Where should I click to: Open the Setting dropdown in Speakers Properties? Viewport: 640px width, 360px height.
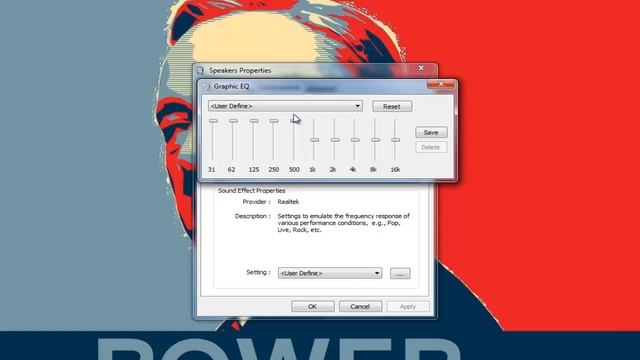pyautogui.click(x=330, y=273)
